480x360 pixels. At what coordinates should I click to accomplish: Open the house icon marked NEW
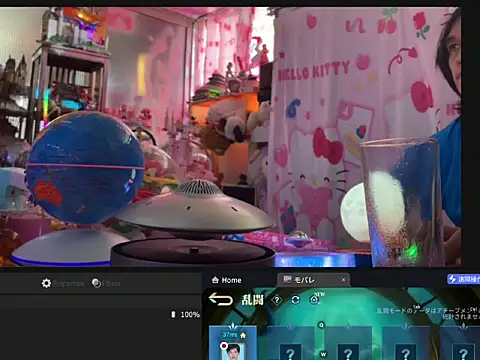[314, 300]
